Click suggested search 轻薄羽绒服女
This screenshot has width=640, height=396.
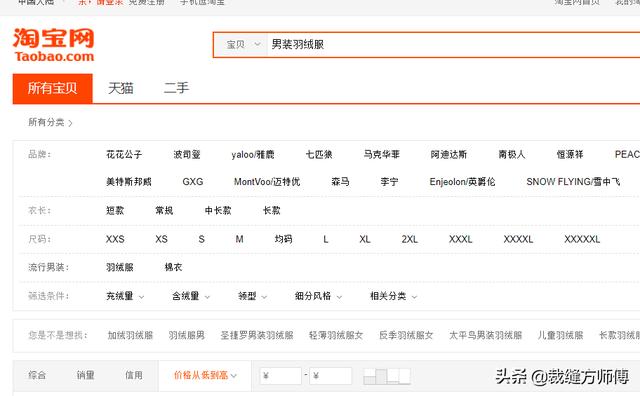336,336
